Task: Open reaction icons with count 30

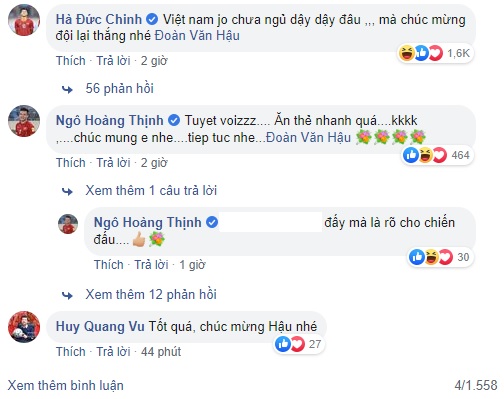Action: click(x=440, y=257)
